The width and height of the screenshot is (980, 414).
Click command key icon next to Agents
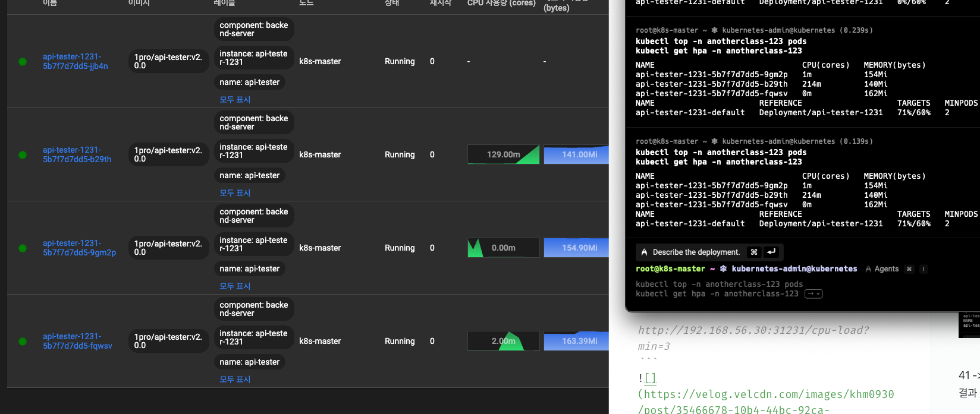(909, 268)
